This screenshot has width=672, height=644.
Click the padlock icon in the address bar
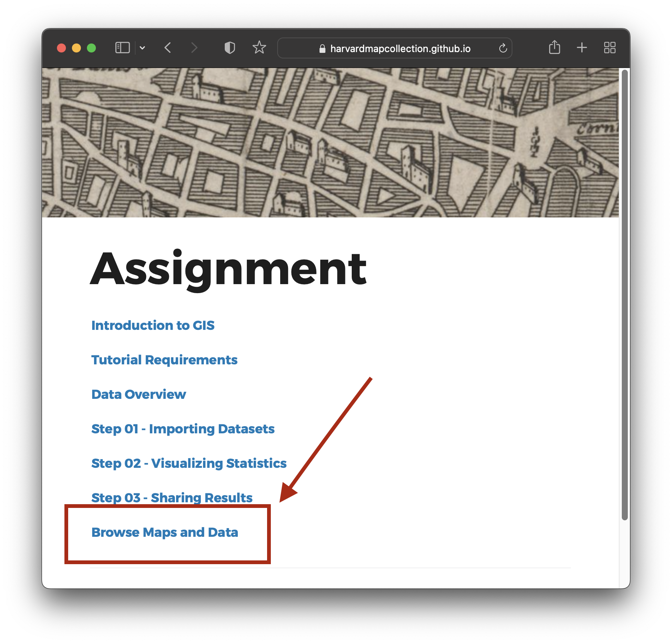click(322, 49)
